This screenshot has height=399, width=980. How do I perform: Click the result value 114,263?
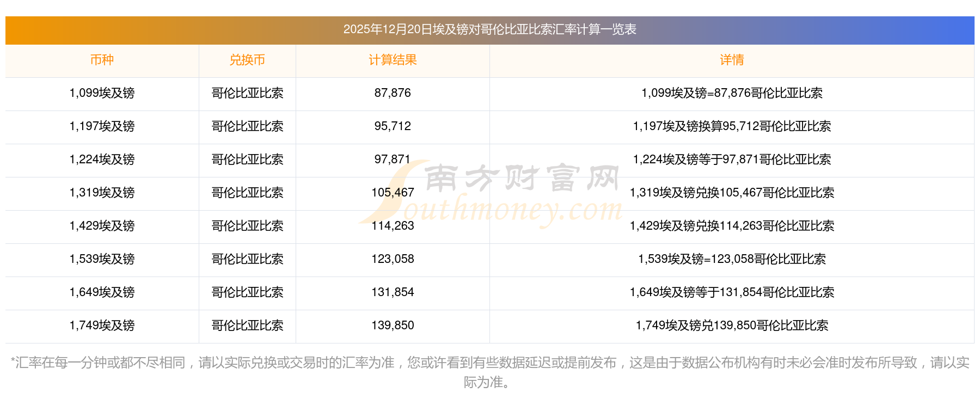tap(393, 226)
